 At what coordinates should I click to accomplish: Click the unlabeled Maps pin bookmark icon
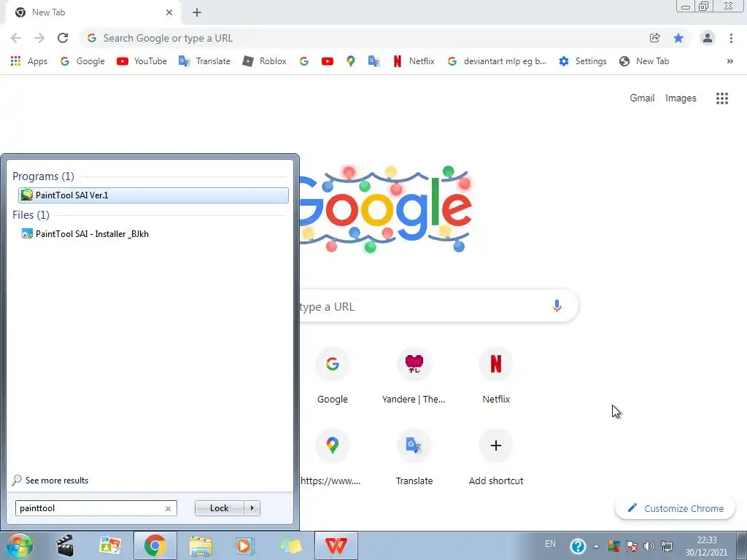click(x=351, y=61)
